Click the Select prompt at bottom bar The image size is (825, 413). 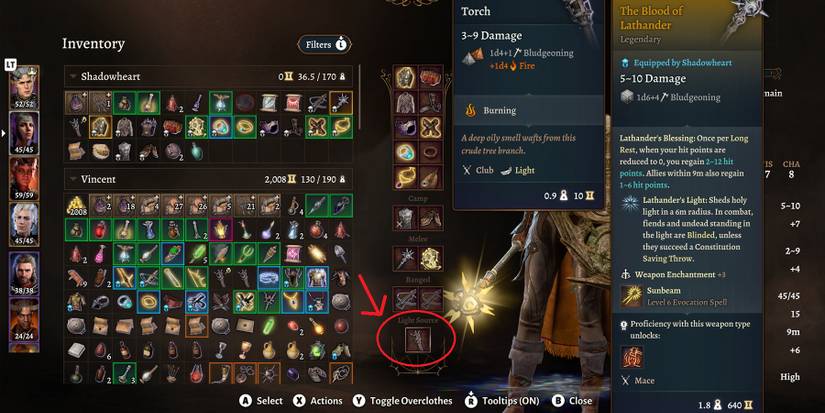point(260,401)
